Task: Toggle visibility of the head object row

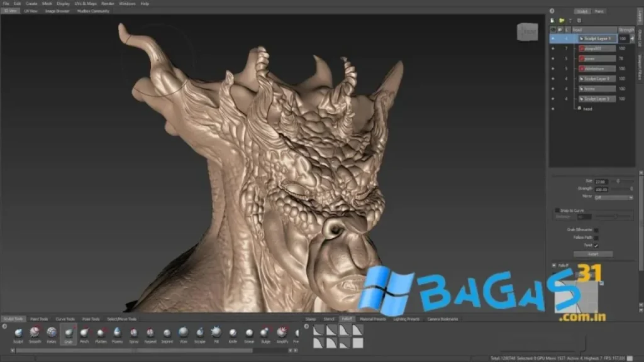Action: (553, 109)
